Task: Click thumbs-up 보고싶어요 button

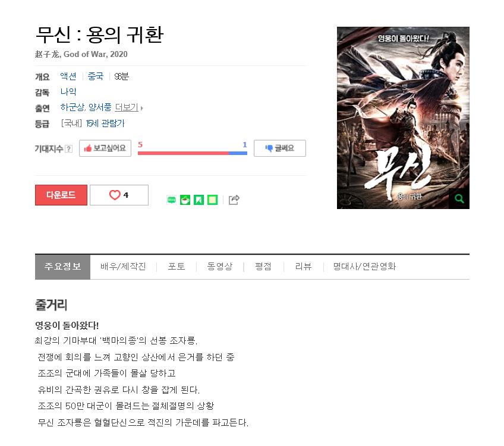Action: click(x=105, y=148)
